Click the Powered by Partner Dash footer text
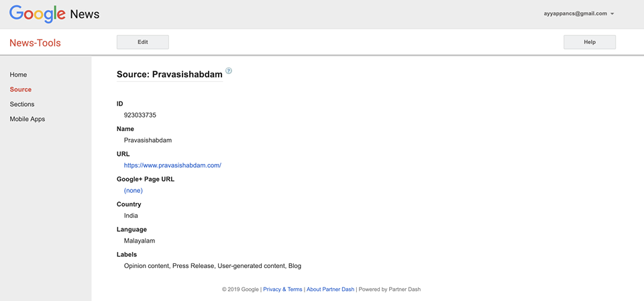The image size is (644, 301). coord(390,290)
